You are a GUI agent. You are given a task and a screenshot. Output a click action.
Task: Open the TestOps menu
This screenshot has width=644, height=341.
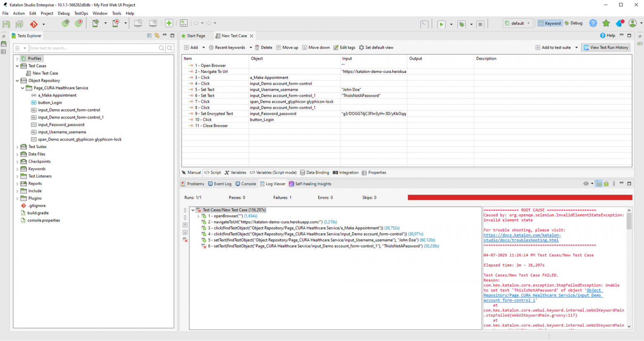point(81,13)
